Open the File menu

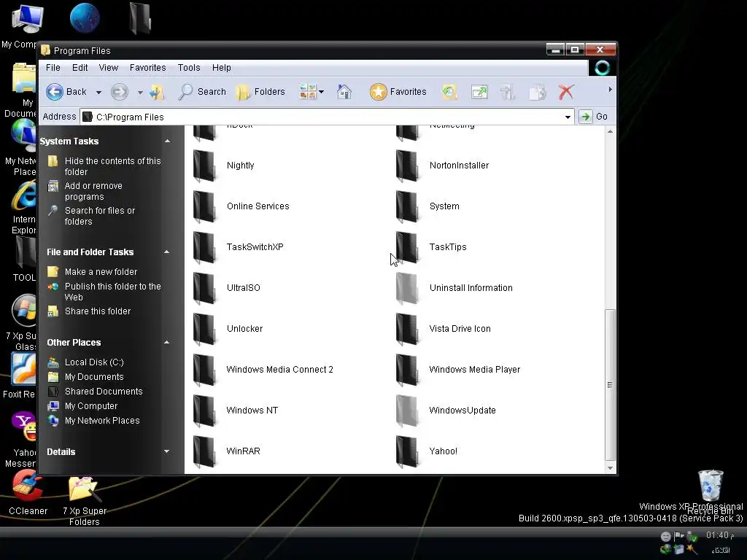click(53, 68)
